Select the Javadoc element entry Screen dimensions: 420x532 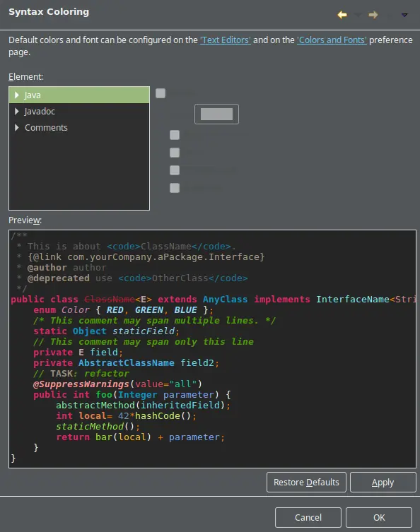pyautogui.click(x=40, y=112)
